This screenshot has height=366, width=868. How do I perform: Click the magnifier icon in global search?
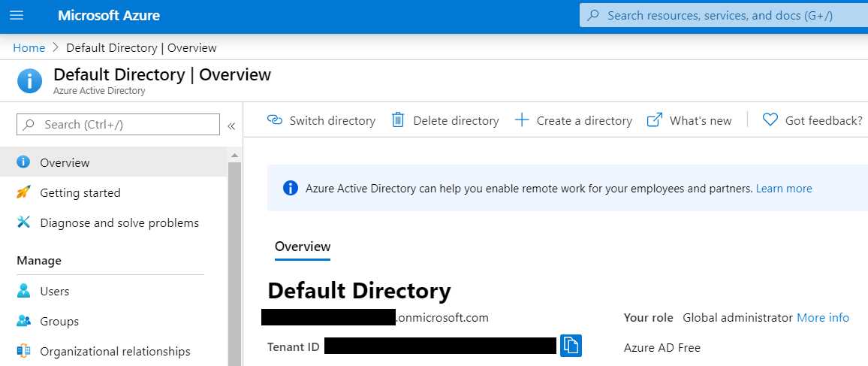tap(593, 16)
